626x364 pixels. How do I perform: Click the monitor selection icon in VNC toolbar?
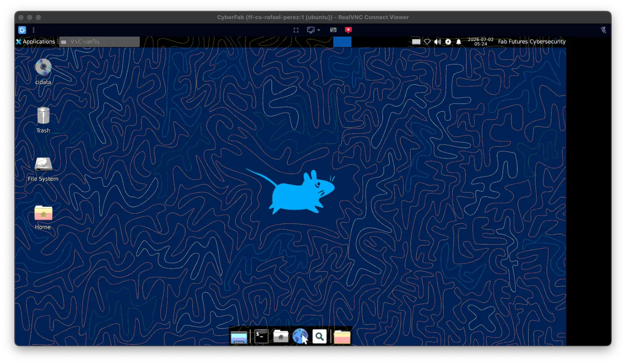(311, 30)
